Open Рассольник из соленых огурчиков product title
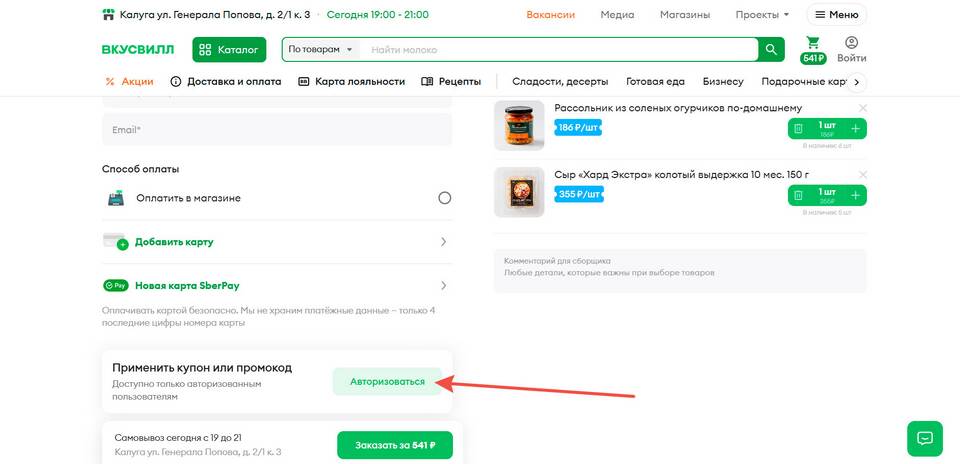This screenshot has height=464, width=960. tap(678, 108)
